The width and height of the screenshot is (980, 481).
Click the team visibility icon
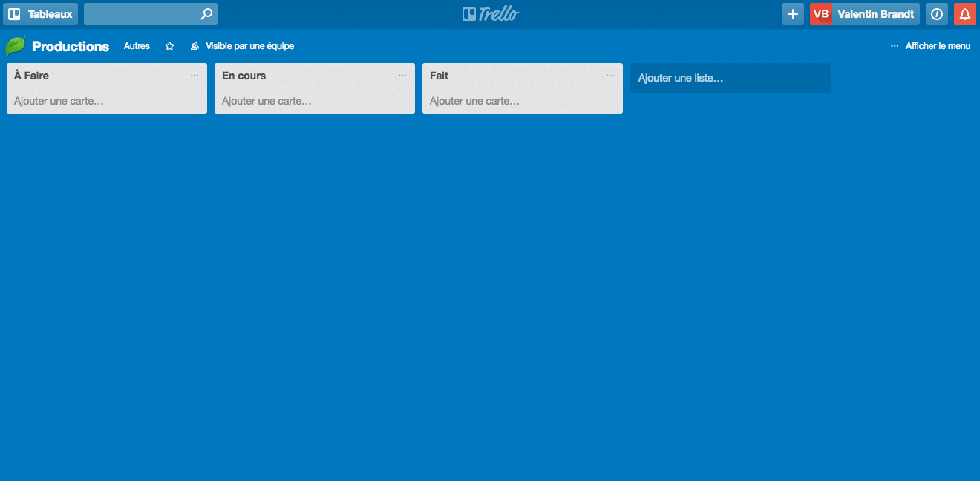195,46
